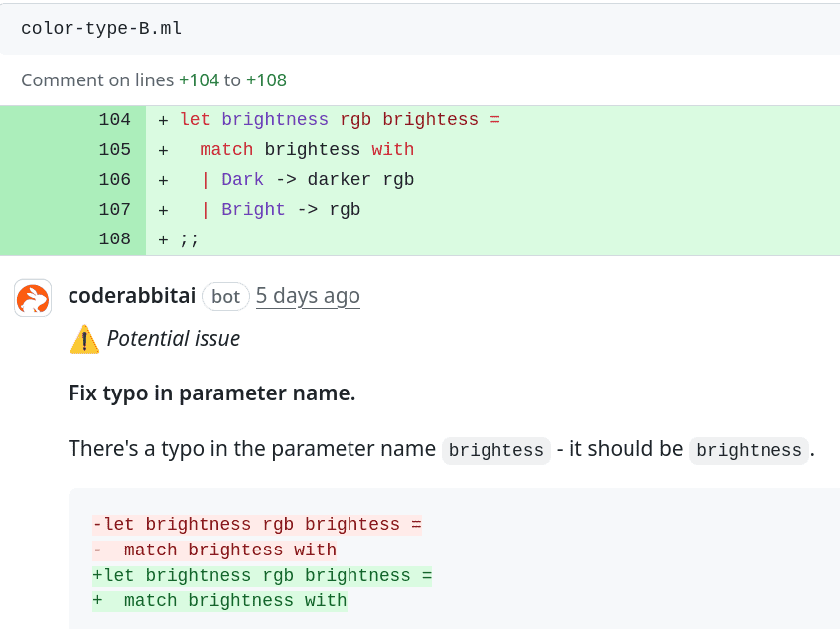Viewport: 840px width, 629px height.
Task: Select line number 105 in the diff
Action: 116,149
